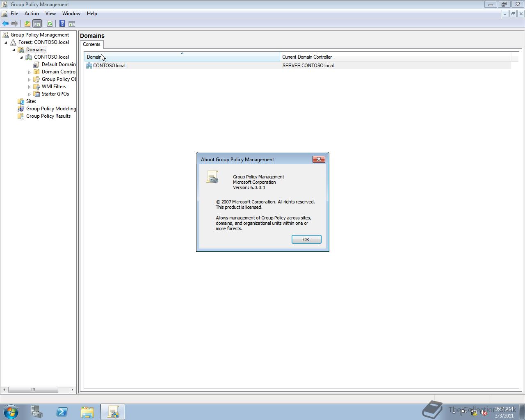The height and width of the screenshot is (420, 525).
Task: Close the About Group Policy Management dialog
Action: 319,159
